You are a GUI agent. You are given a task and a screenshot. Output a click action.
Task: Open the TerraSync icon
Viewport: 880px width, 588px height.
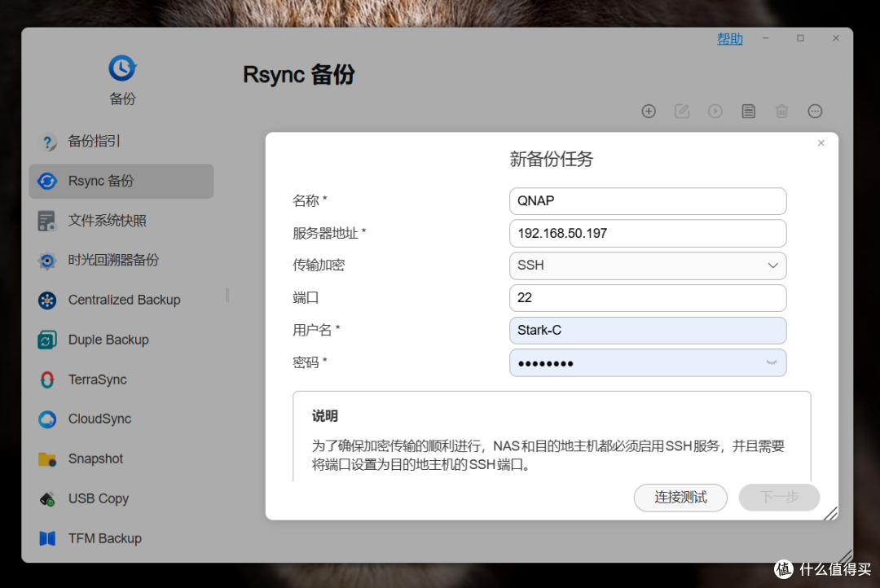tap(47, 380)
